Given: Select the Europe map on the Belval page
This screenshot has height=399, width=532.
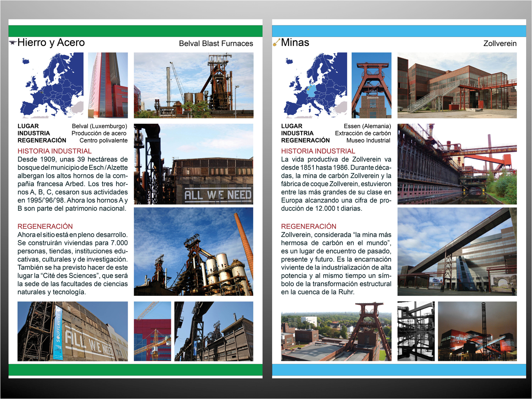Looking at the screenshot, I should pyautogui.click(x=50, y=85).
